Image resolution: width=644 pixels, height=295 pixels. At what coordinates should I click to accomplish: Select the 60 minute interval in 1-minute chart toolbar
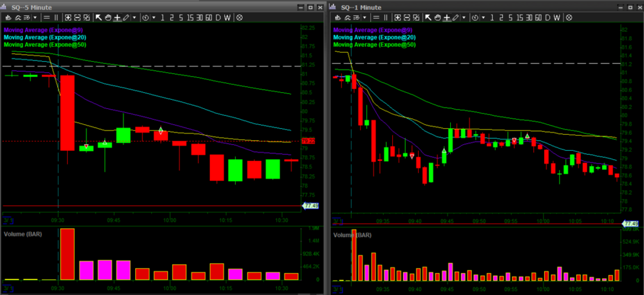537,18
